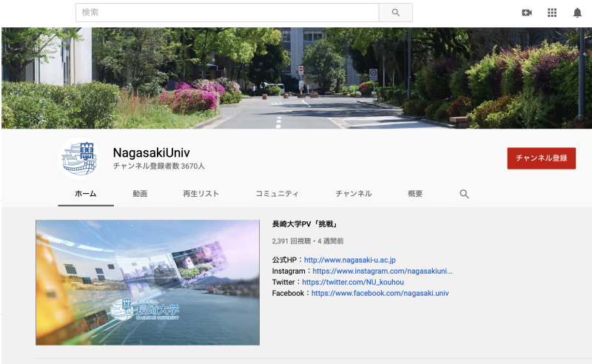Open the Instagram nagasakiuni link

tap(383, 271)
